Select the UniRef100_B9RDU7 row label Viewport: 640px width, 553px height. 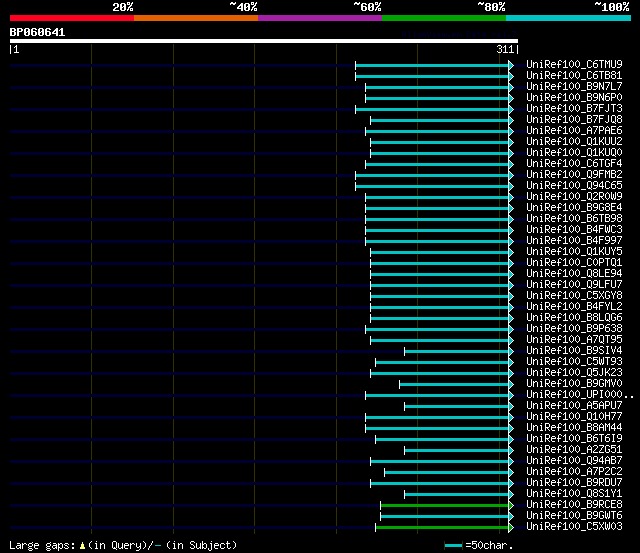pyautogui.click(x=574, y=483)
